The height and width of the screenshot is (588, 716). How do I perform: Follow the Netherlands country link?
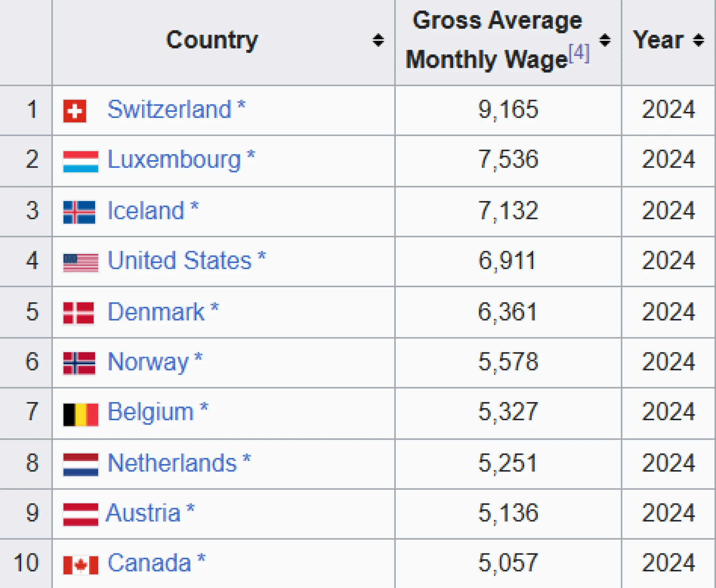[x=172, y=463]
